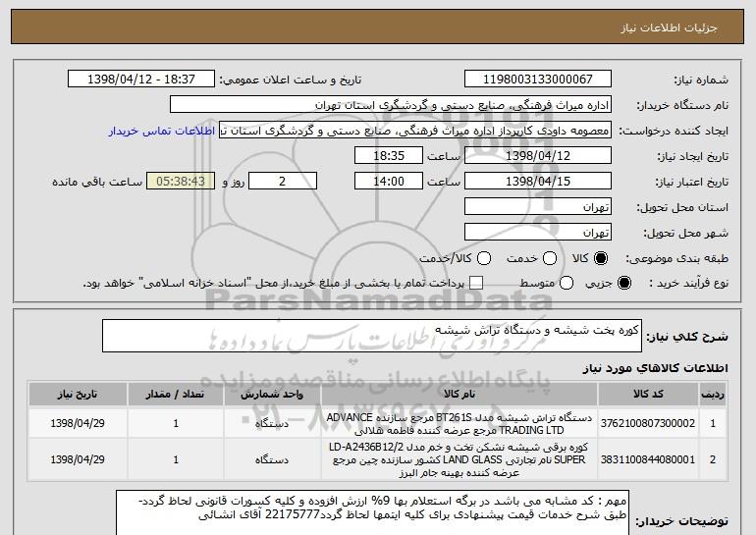Click the countdown timer 05:38:43
This screenshot has height=535, width=756.
[181, 182]
